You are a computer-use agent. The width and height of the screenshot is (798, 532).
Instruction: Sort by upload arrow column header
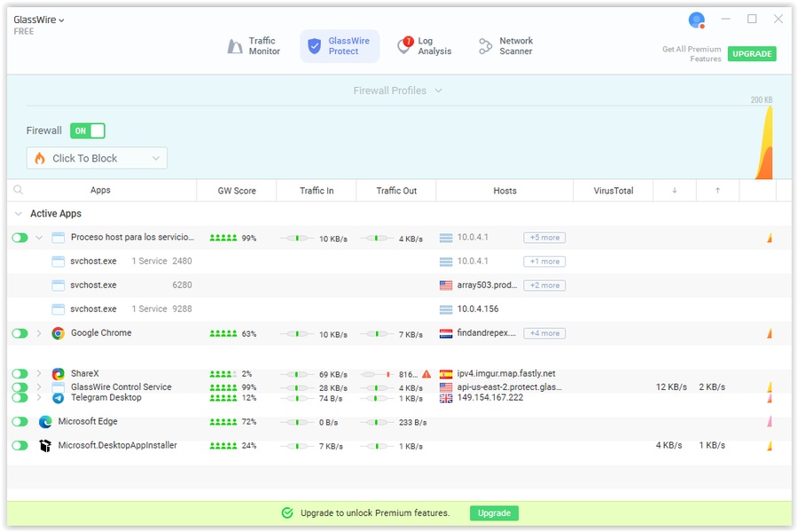point(717,191)
